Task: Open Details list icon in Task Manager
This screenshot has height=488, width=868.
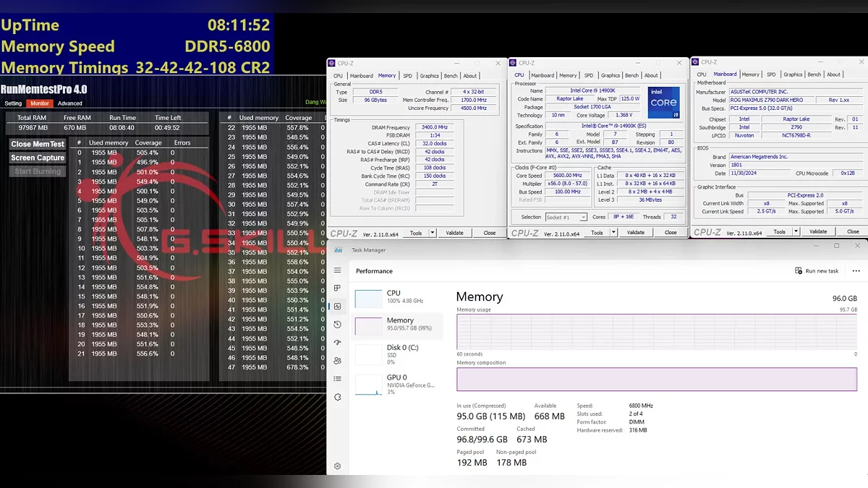Action: coord(337,379)
